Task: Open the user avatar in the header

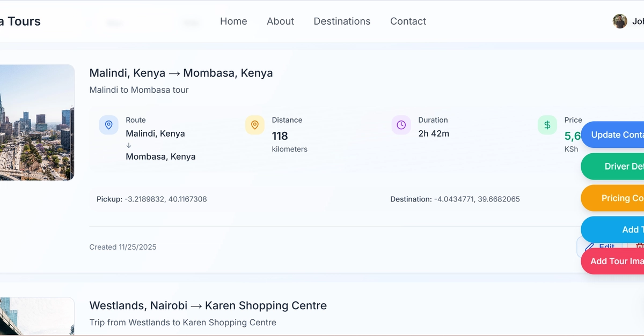Action: pos(620,21)
